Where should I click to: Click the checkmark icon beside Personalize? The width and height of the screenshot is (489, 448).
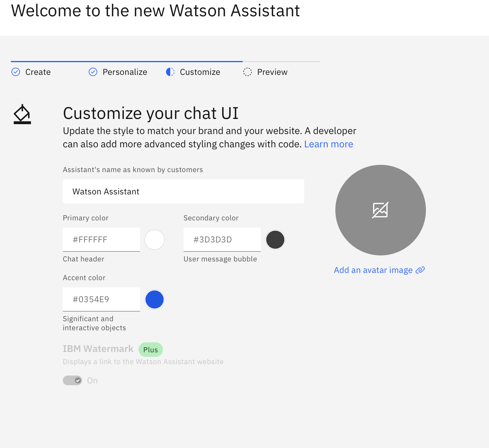tap(93, 72)
